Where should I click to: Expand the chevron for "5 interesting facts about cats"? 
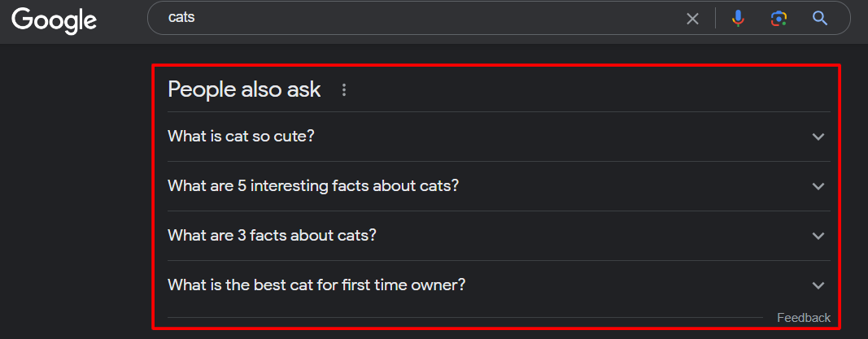pos(818,186)
